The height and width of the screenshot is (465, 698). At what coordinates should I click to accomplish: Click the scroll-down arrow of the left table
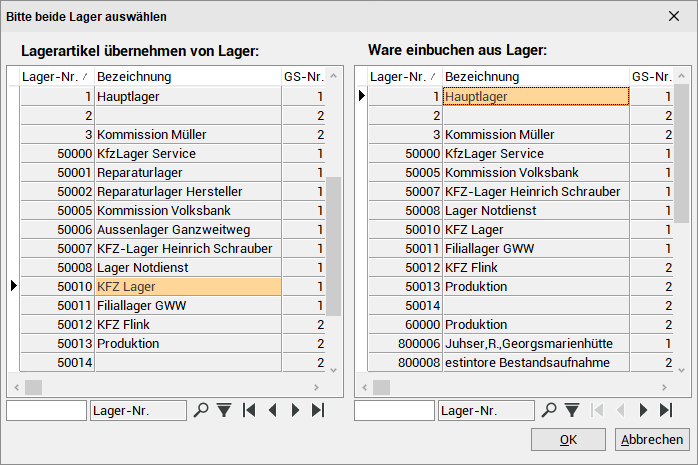(x=333, y=370)
